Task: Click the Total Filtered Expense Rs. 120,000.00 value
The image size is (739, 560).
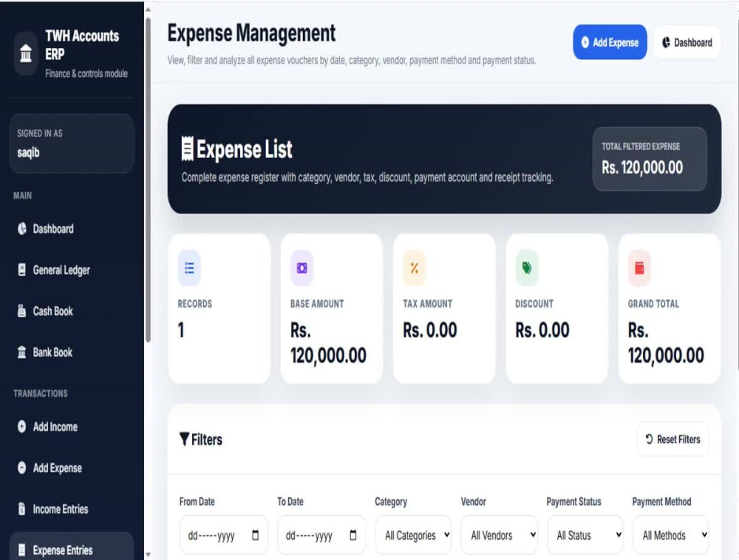Action: 642,167
